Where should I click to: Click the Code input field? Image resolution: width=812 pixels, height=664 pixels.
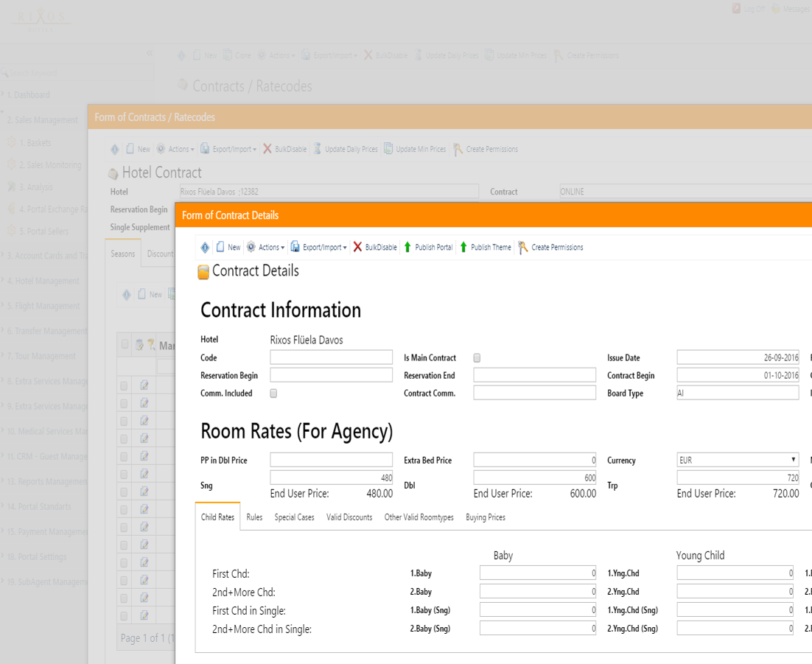[331, 357]
